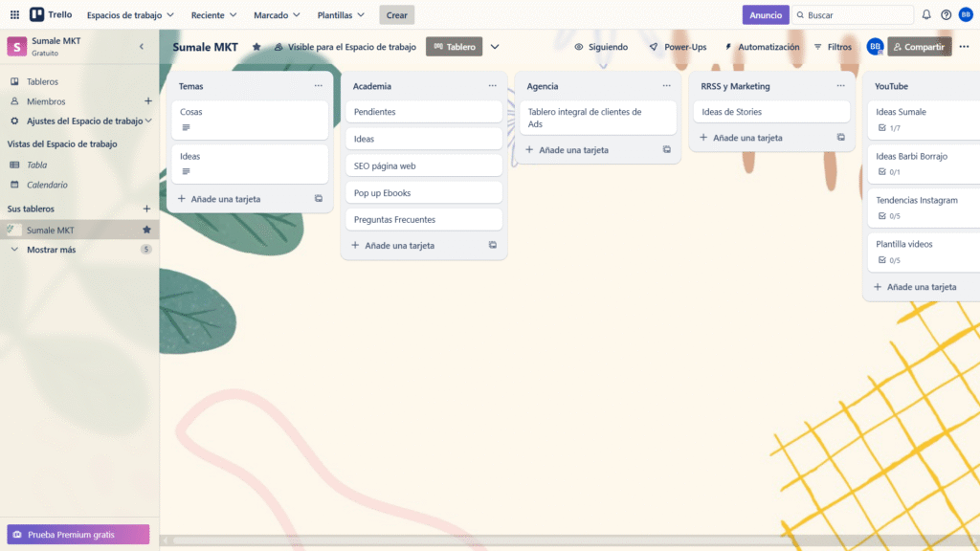Open the board menu three dots
The image size is (980, 551).
pyautogui.click(x=964, y=47)
